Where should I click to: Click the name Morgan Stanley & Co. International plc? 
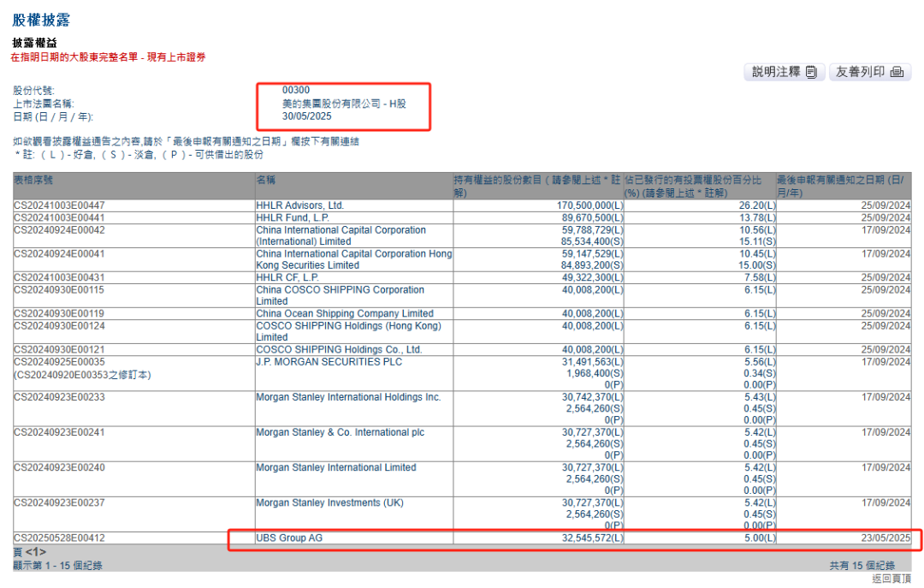[x=340, y=432]
